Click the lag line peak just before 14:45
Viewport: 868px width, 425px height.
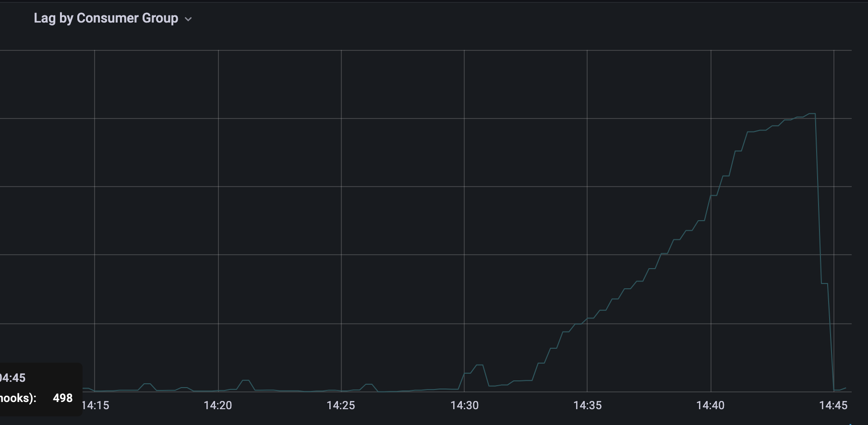coord(812,114)
